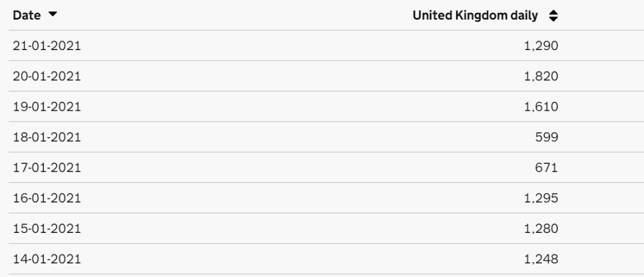Select the 19-01-2021 date cell
Viewport: 644px width, 277px height.
coord(47,107)
